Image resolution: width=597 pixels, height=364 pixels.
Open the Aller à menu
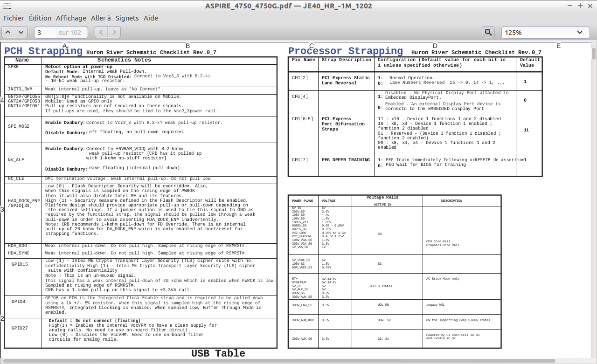[101, 18]
